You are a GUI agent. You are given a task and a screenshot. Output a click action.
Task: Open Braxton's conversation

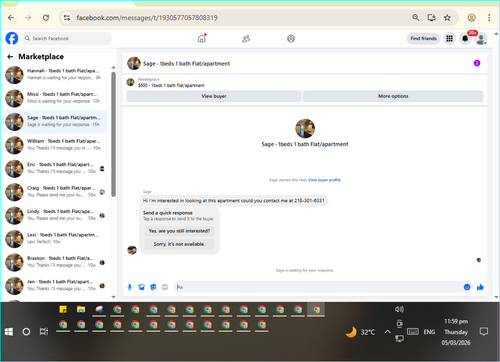[55, 262]
